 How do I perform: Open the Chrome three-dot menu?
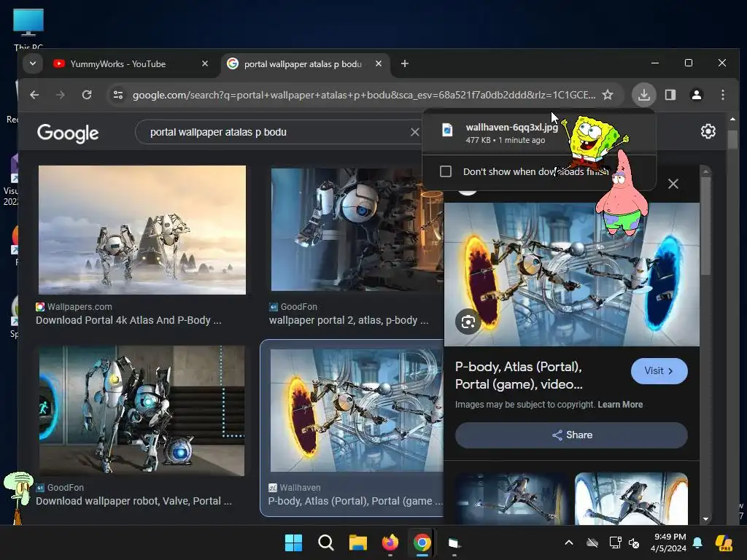(x=723, y=95)
